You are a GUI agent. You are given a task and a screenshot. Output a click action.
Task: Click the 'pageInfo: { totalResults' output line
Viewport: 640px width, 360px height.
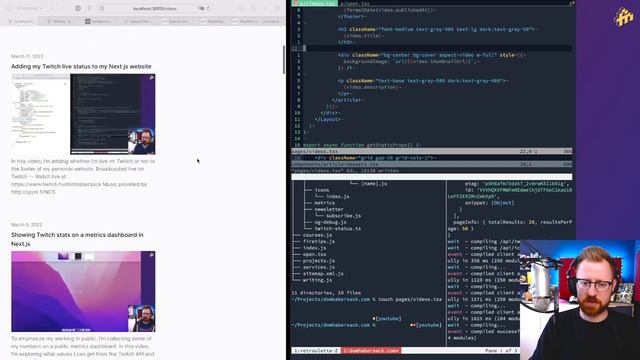[513, 222]
